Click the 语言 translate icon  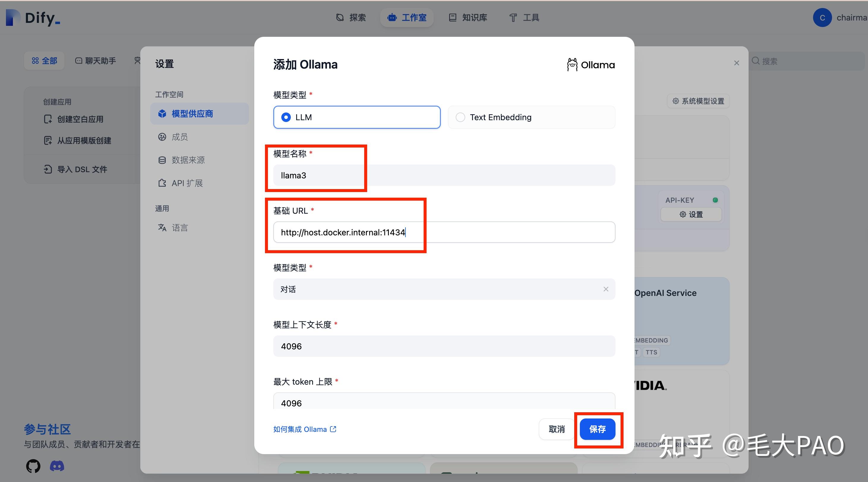tap(162, 228)
